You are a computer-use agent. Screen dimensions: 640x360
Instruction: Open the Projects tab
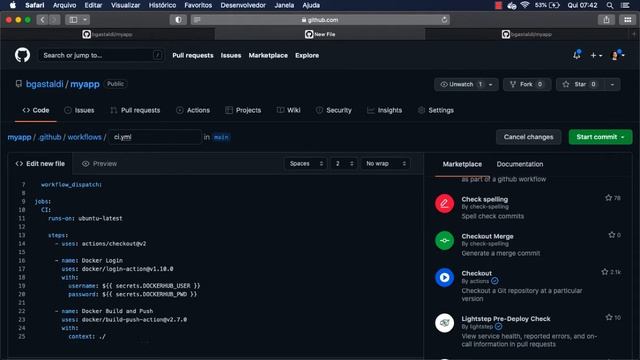(243, 110)
